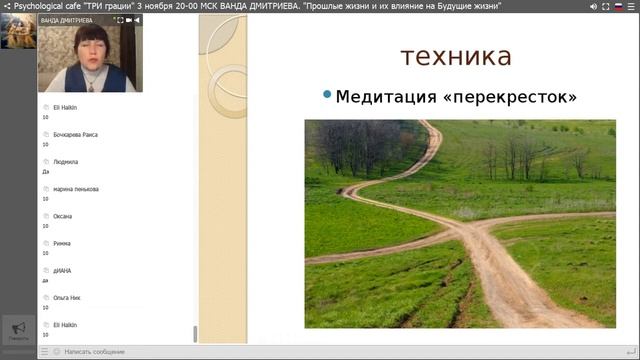Screen dimensions: 640x360
Task: Click the avatar icon next to Оксана
Action: [46, 216]
